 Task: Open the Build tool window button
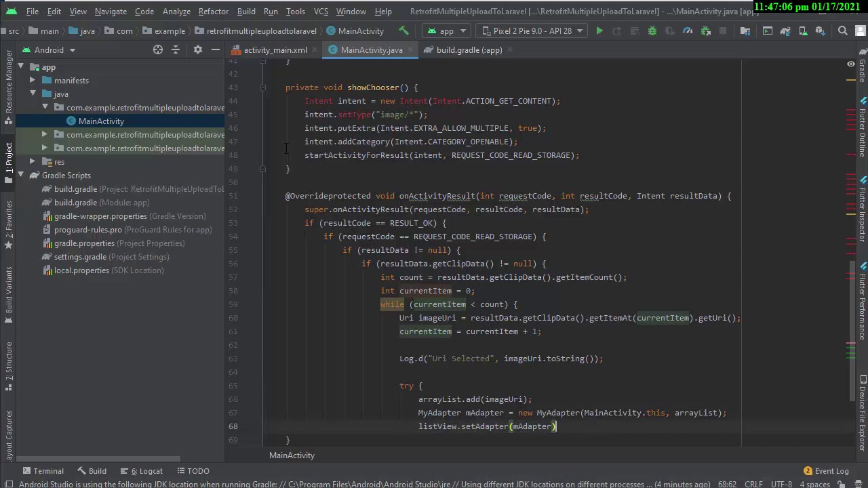(92, 471)
